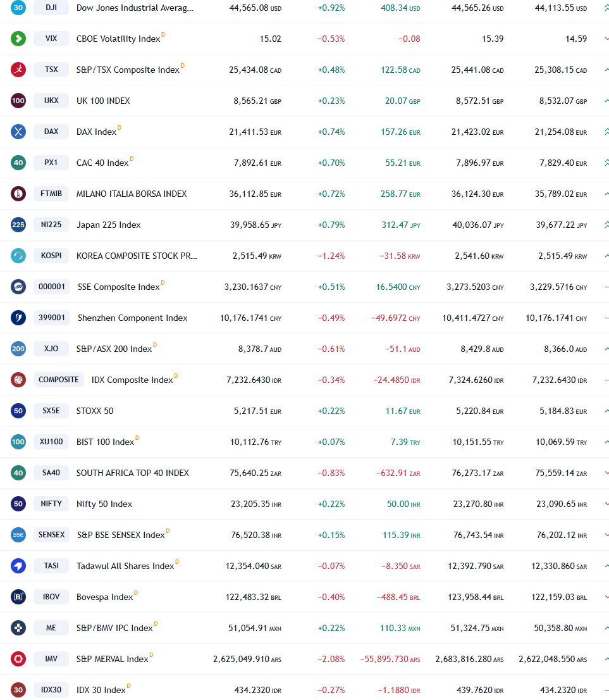Open KOREA COMPOSITE STOCK link
This screenshot has width=609, height=700.
(x=137, y=256)
